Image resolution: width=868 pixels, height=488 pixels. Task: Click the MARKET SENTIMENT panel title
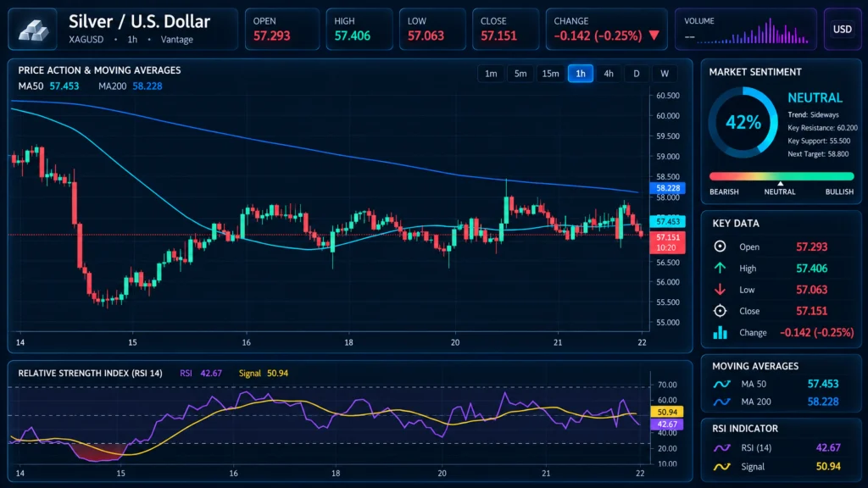click(755, 72)
